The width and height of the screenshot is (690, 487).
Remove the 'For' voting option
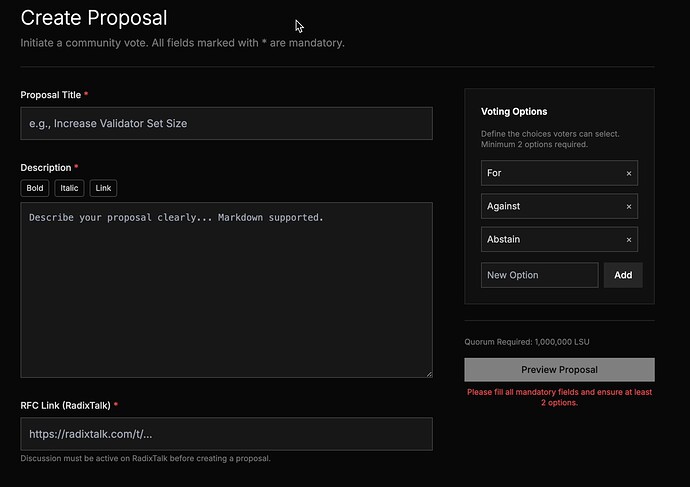pyautogui.click(x=629, y=173)
